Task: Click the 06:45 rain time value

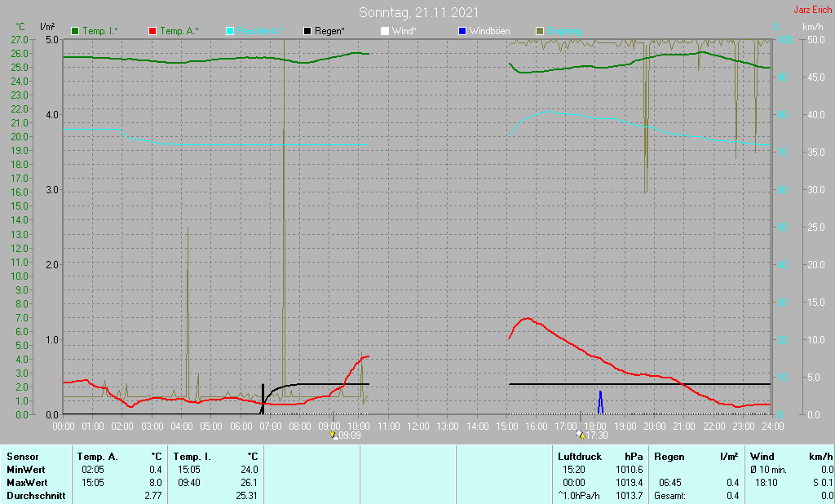Action: pos(670,483)
